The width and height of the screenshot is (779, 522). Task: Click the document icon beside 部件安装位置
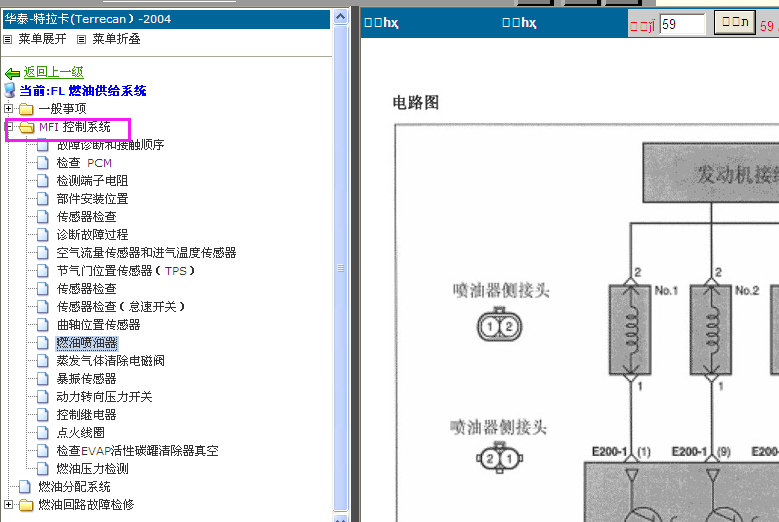click(x=43, y=199)
